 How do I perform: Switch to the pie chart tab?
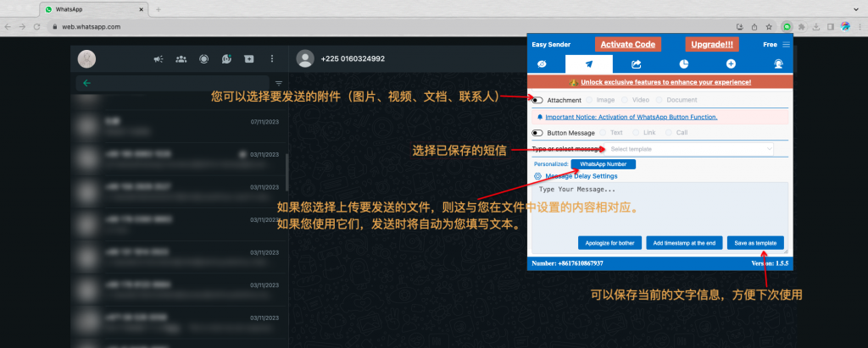684,64
